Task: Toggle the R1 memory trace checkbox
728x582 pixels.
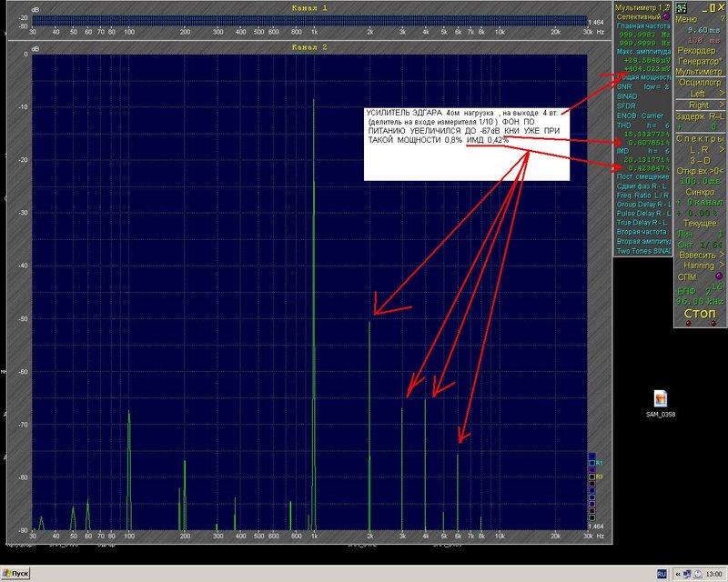Action: (592, 463)
